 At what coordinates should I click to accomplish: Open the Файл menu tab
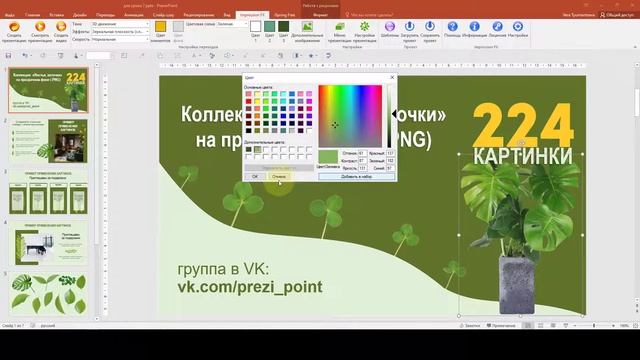[9, 15]
